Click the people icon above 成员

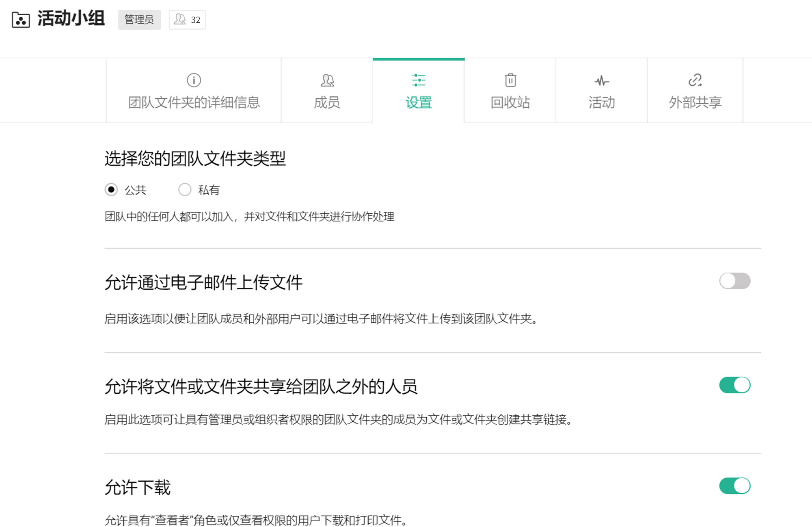(x=327, y=80)
